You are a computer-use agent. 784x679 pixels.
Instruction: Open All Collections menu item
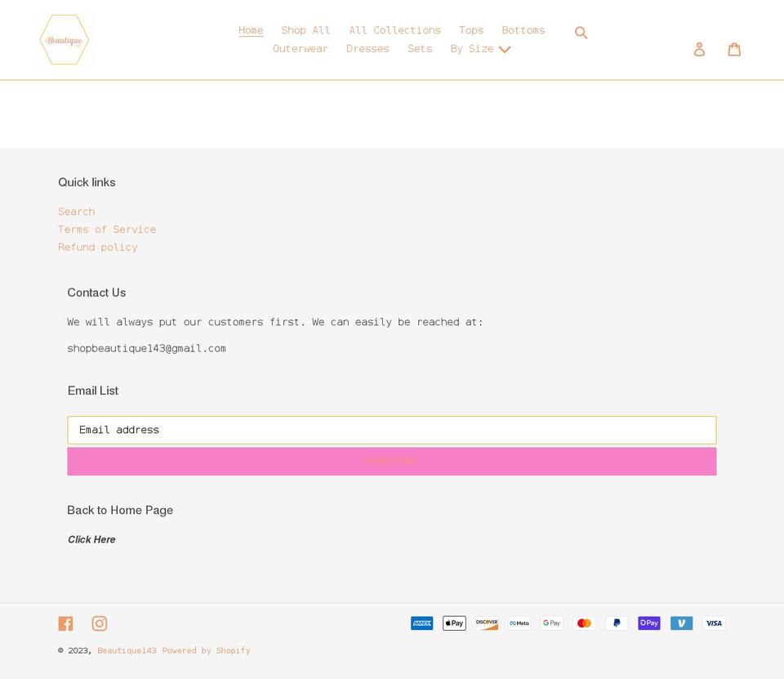pos(395,30)
